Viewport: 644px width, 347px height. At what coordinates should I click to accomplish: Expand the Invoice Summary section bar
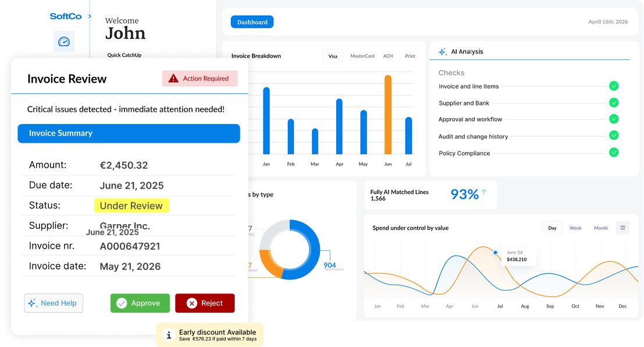click(x=129, y=134)
